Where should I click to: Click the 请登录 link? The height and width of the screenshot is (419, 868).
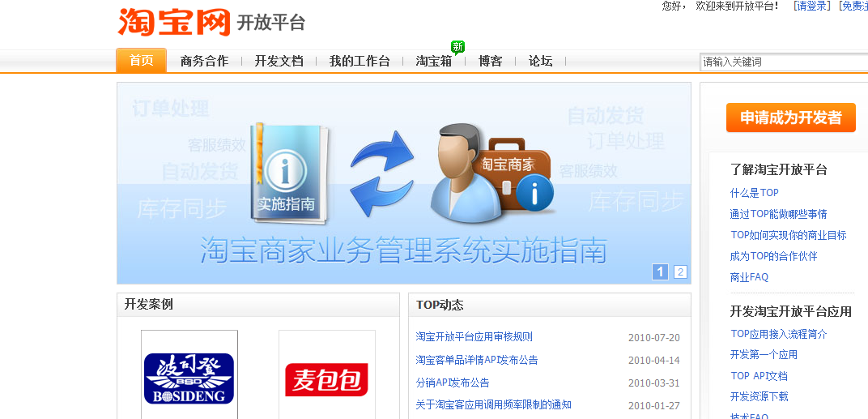(x=812, y=6)
